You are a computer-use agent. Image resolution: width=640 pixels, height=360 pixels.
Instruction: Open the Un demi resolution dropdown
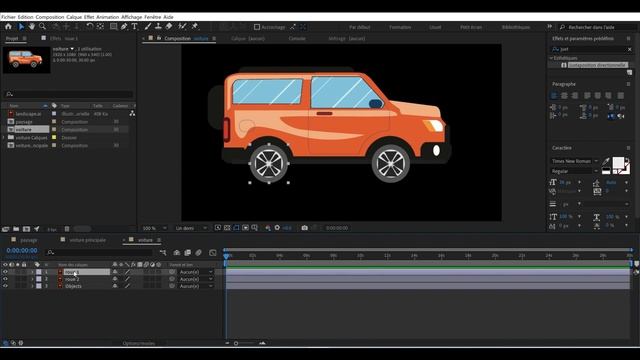191,228
